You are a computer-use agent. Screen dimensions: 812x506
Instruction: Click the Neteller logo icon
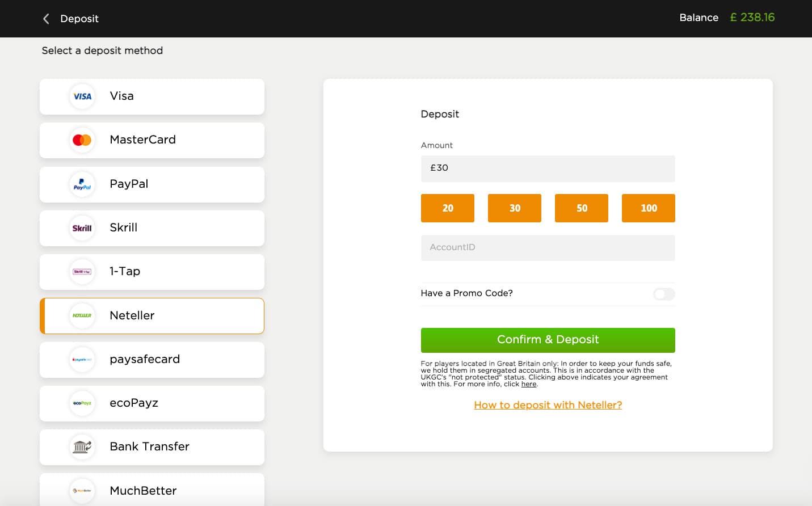tap(82, 315)
